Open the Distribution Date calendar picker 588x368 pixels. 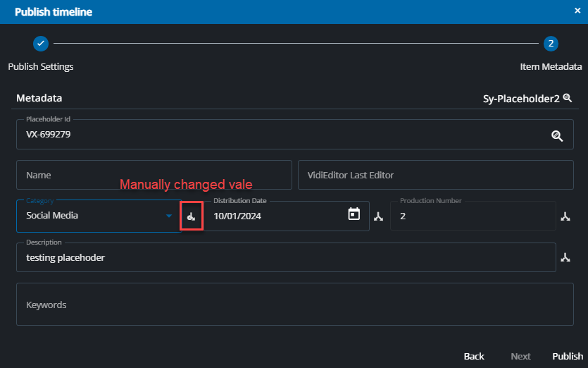354,214
